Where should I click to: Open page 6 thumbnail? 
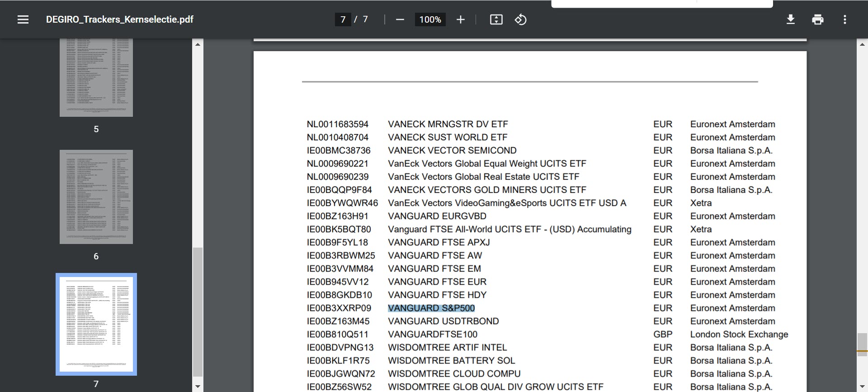pyautogui.click(x=96, y=197)
